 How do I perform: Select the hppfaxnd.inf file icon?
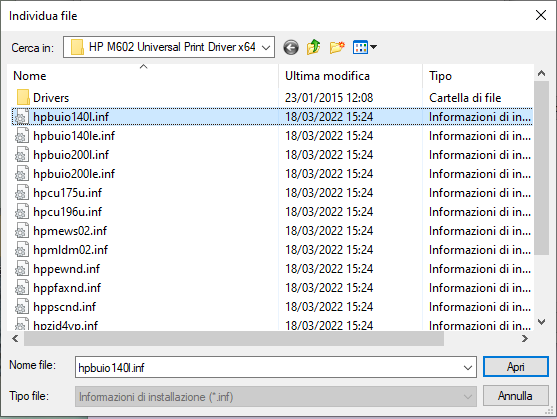coord(22,288)
